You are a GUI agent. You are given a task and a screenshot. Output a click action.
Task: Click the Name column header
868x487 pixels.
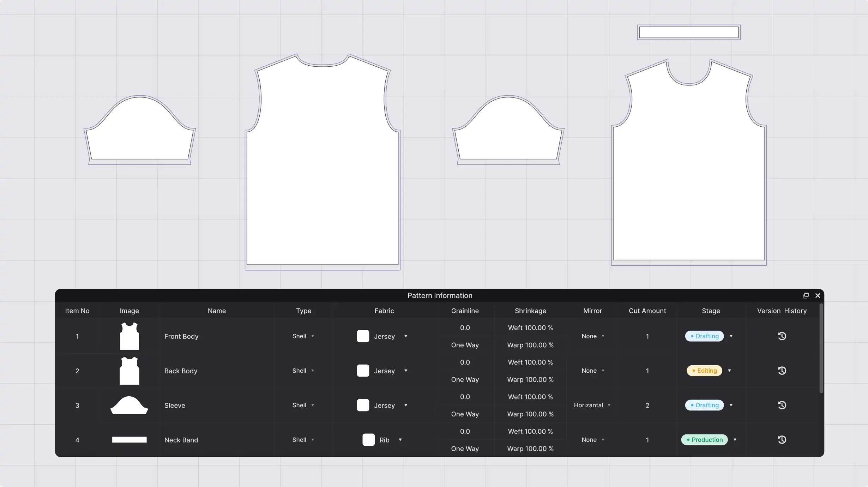click(217, 311)
